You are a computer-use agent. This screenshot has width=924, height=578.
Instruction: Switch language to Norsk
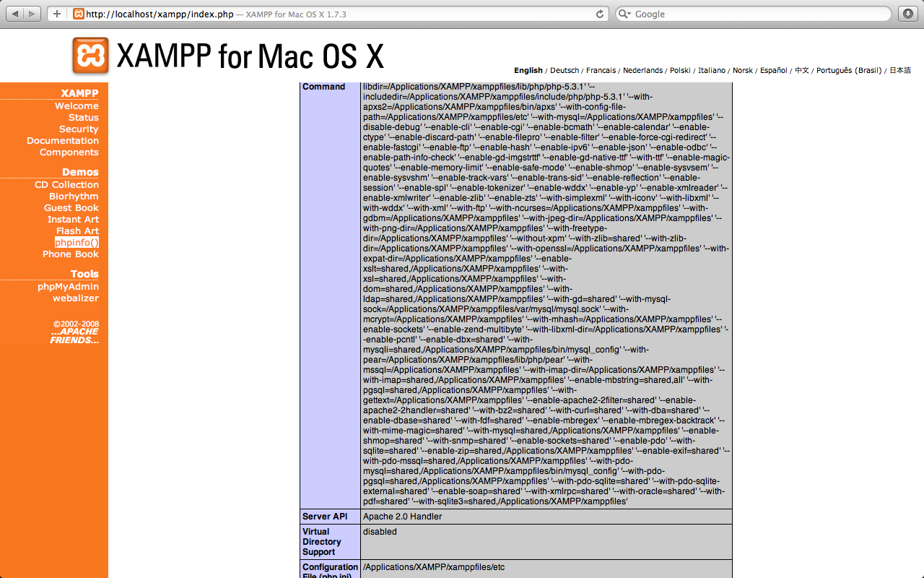742,71
